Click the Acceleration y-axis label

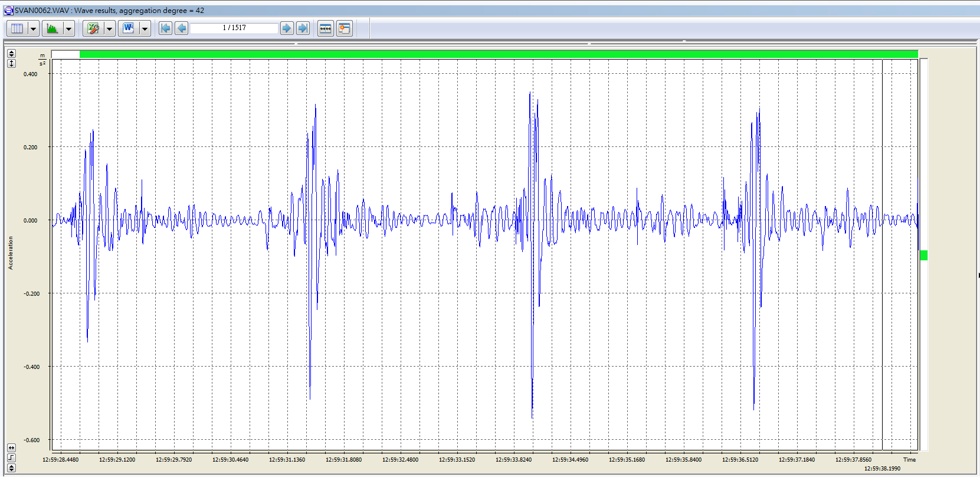(10, 253)
